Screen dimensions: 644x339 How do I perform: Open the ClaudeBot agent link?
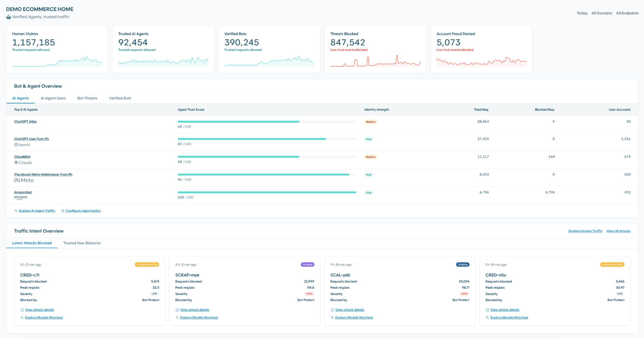[22, 157]
